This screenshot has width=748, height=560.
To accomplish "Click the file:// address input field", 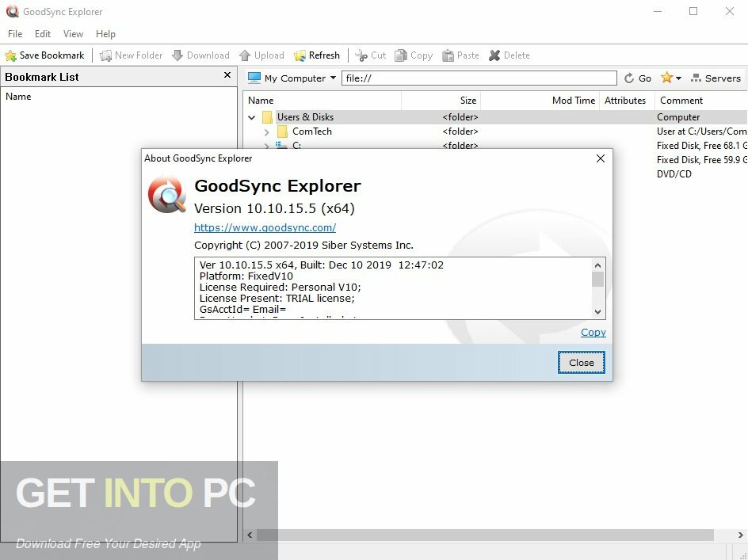I will click(x=479, y=78).
